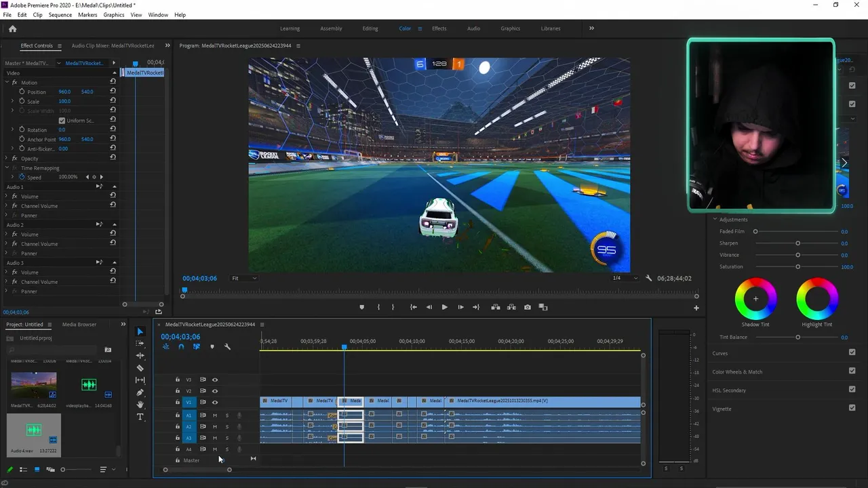Show more workspaces overflow chevron
The height and width of the screenshot is (488, 868).
(x=591, y=28)
